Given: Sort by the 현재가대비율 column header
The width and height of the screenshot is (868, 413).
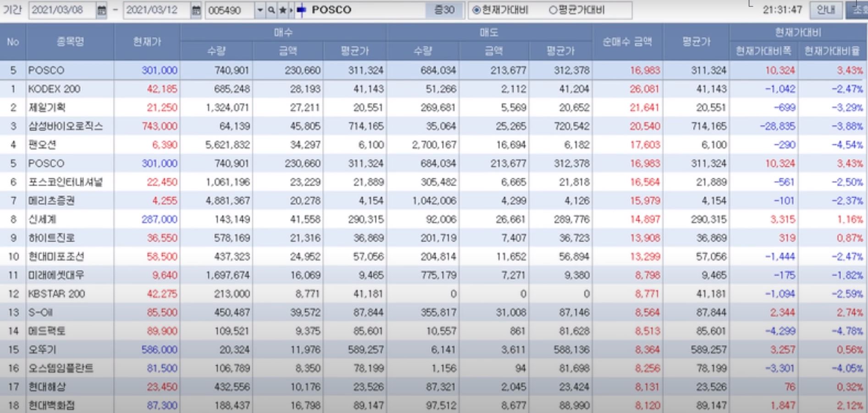Looking at the screenshot, I should pos(832,51).
